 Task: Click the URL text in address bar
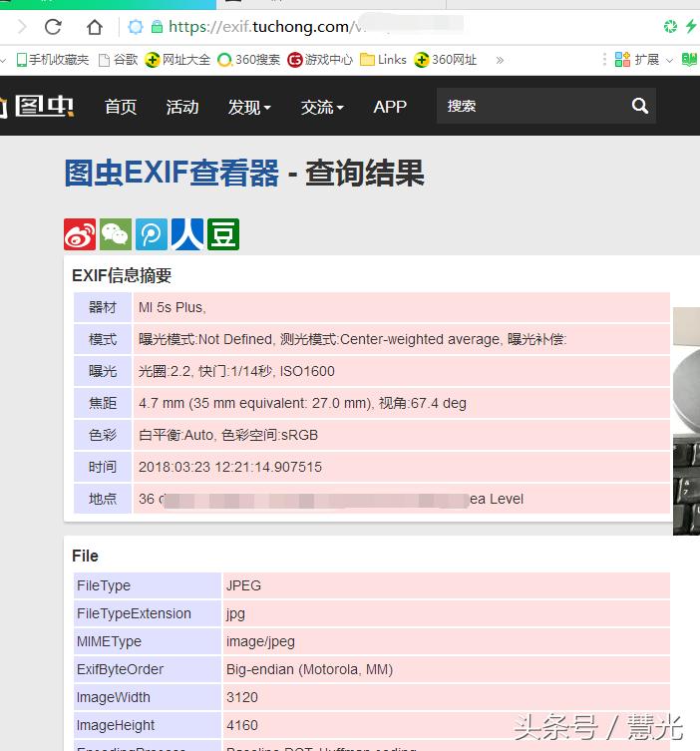tap(265, 27)
